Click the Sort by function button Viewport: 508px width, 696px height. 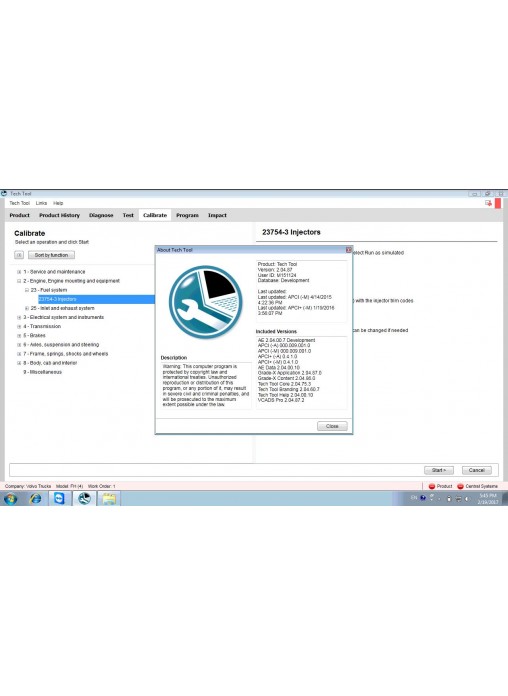coord(52,255)
